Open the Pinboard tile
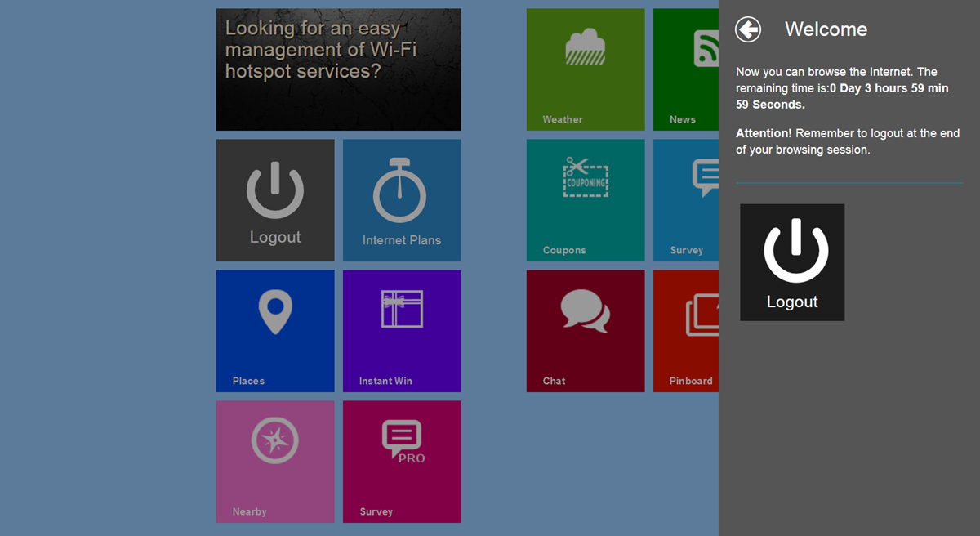The height and width of the screenshot is (536, 980). click(686, 331)
